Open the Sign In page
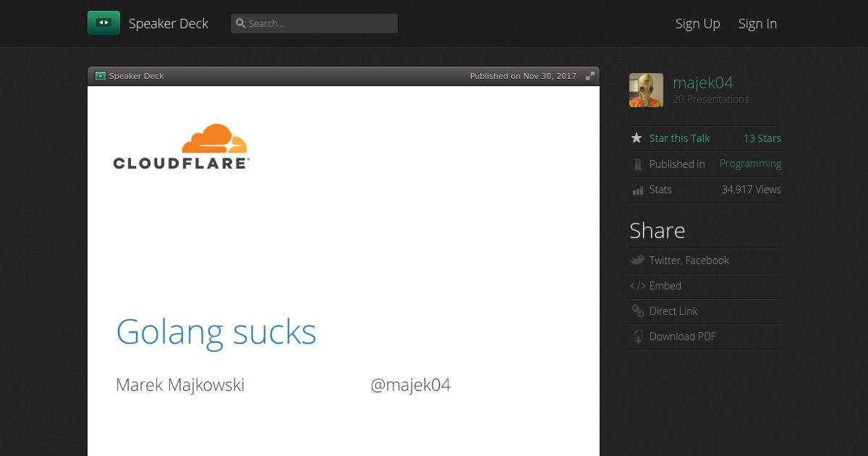This screenshot has height=456, width=868. pyautogui.click(x=757, y=23)
